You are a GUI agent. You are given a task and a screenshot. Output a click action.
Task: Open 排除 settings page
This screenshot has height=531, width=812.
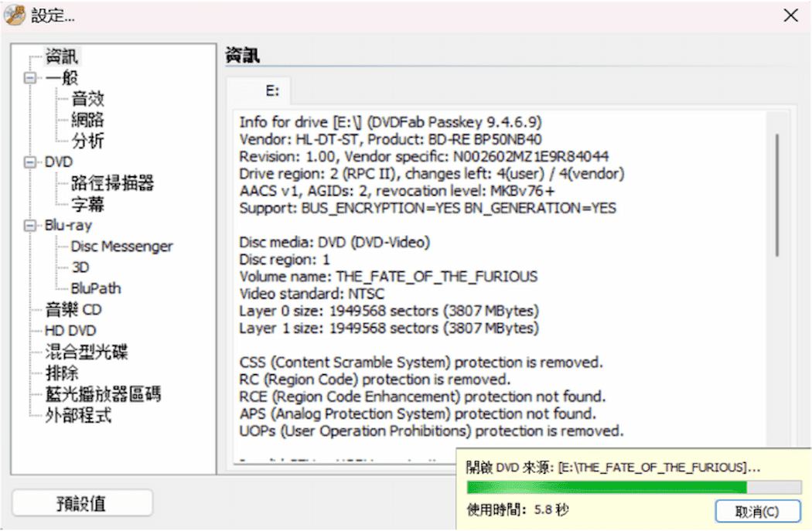coord(62,373)
